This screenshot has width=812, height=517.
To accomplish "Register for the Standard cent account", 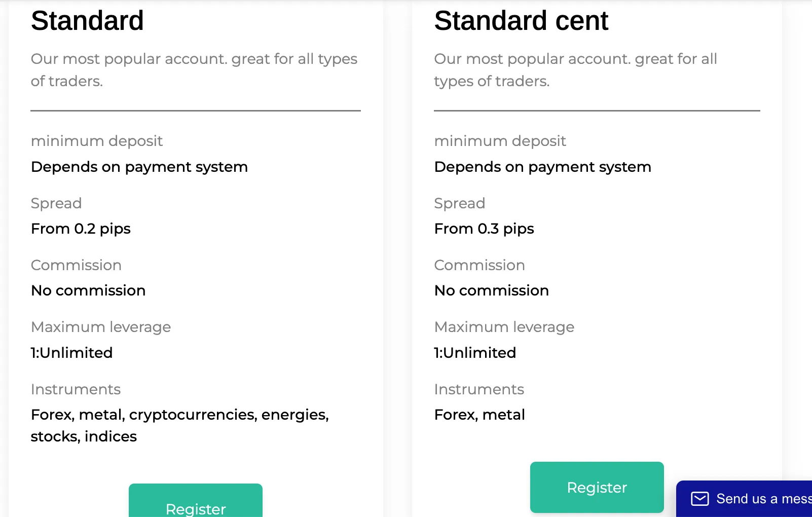I will pos(597,487).
